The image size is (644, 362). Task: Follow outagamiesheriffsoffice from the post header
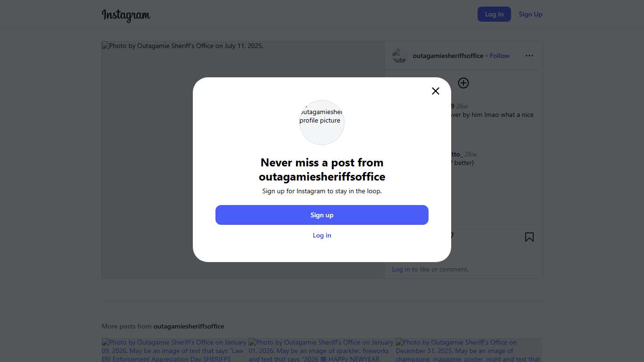[499, 56]
